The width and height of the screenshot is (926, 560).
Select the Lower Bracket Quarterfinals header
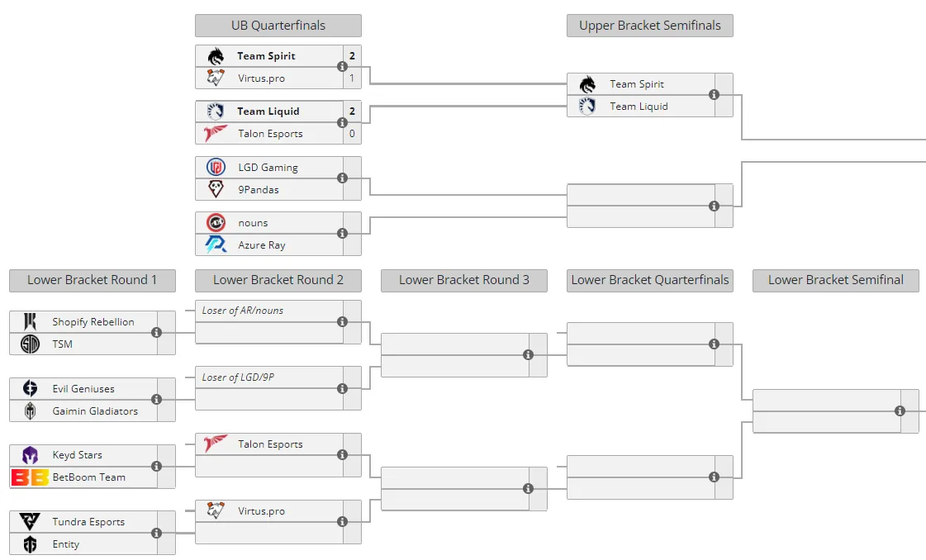pos(649,280)
